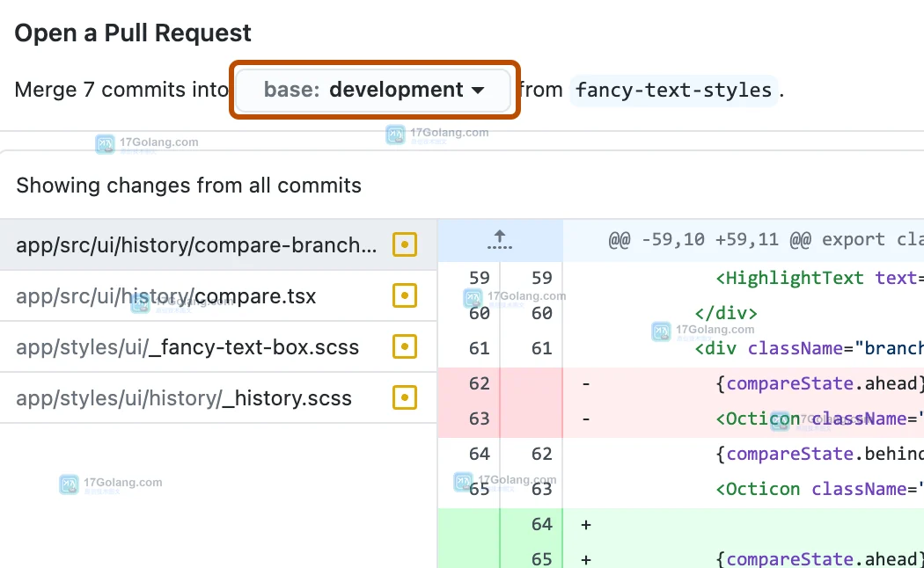Viewport: 924px width, 568px height.
Task: Click 'Showing changes from all commits' header
Action: (x=188, y=186)
